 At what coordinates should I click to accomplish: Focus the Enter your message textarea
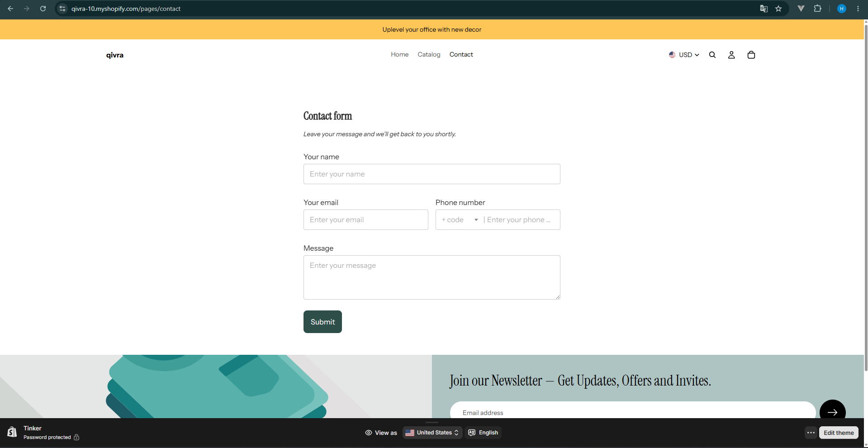click(432, 277)
